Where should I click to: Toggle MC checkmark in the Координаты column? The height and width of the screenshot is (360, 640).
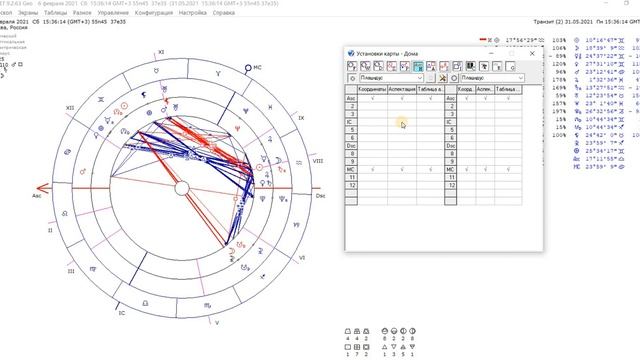click(x=372, y=169)
